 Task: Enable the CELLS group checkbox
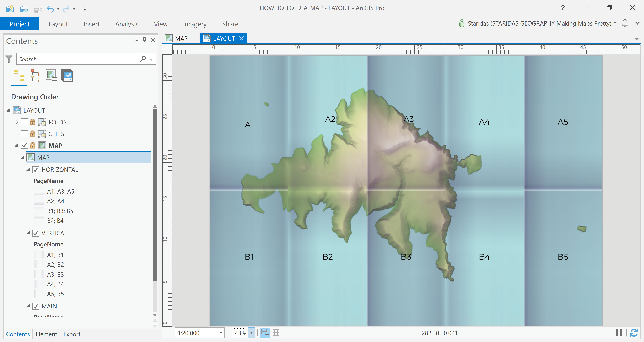tap(24, 134)
